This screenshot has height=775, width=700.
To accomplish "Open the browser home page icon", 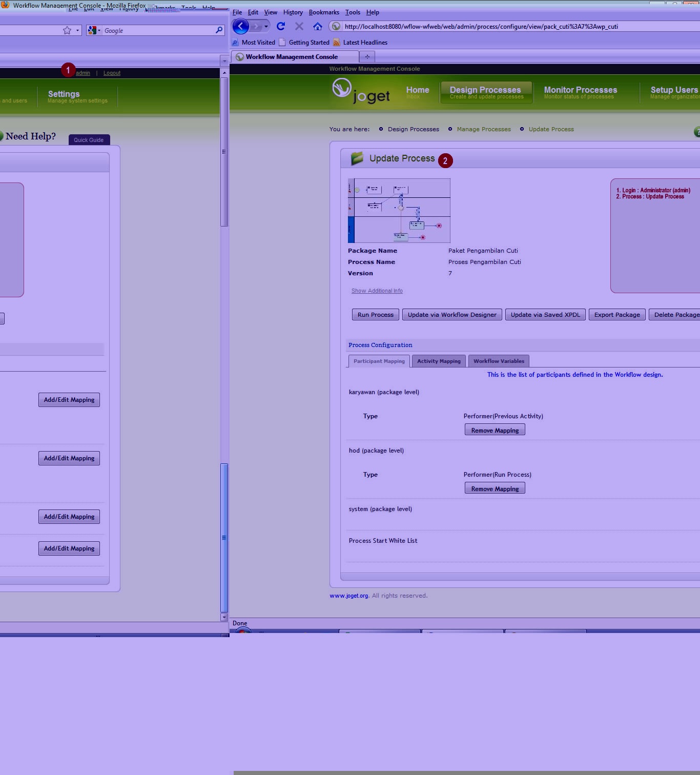I will click(x=318, y=26).
